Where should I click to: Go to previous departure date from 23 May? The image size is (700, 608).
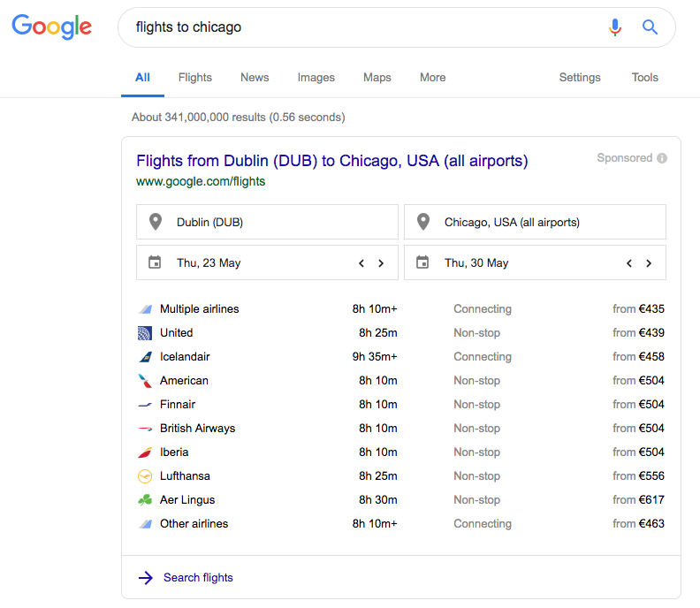[361, 263]
